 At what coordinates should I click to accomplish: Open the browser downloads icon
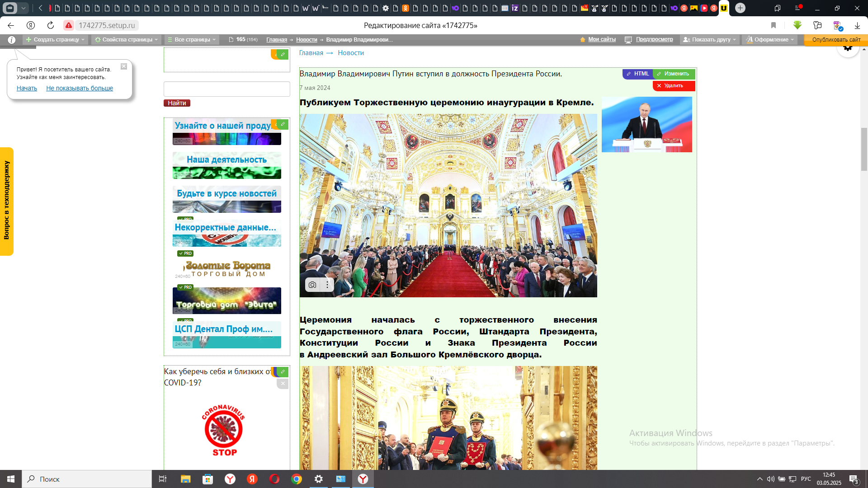[857, 25]
